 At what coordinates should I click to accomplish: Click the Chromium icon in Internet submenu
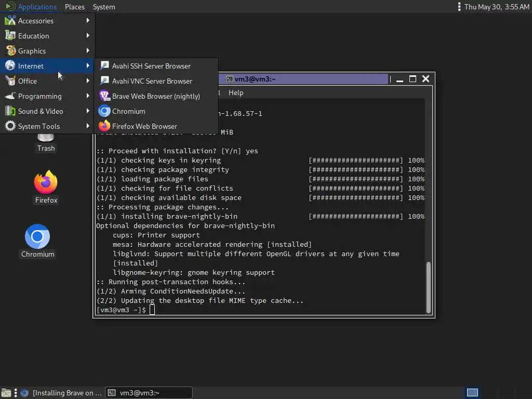click(x=104, y=111)
